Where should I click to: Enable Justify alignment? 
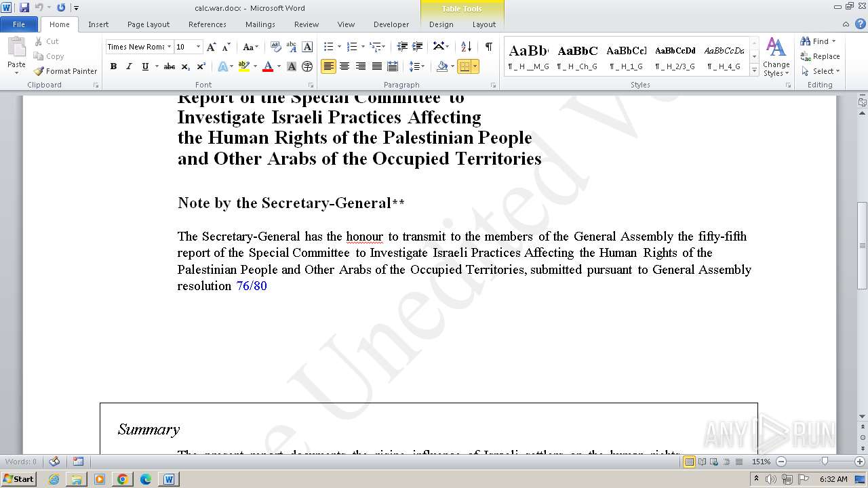[x=376, y=66]
